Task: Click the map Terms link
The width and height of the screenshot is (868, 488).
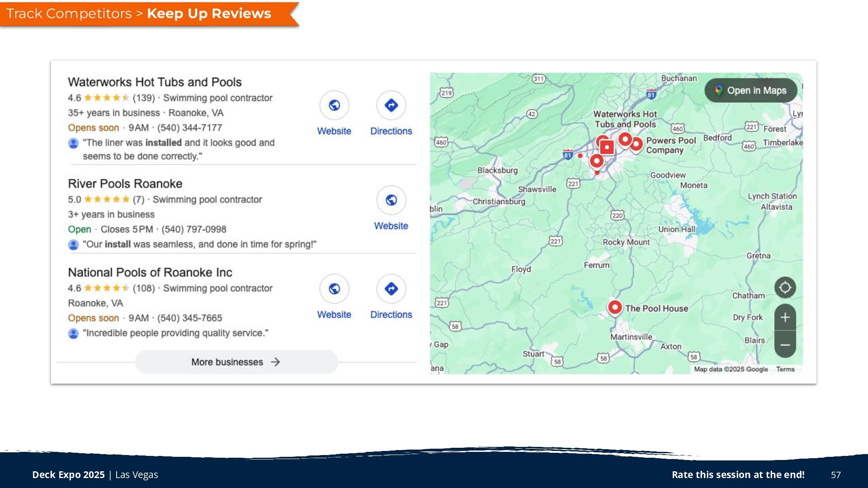Action: (x=785, y=369)
